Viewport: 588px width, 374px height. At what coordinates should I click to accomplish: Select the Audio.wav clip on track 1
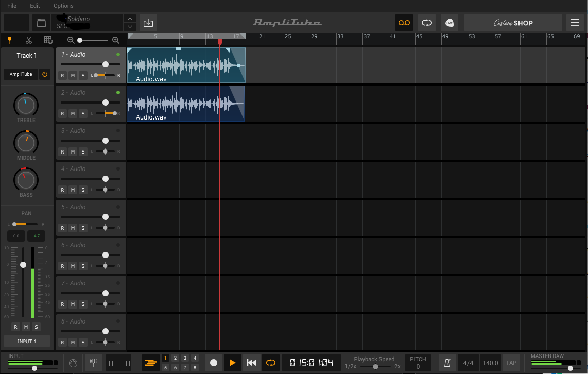[186, 65]
